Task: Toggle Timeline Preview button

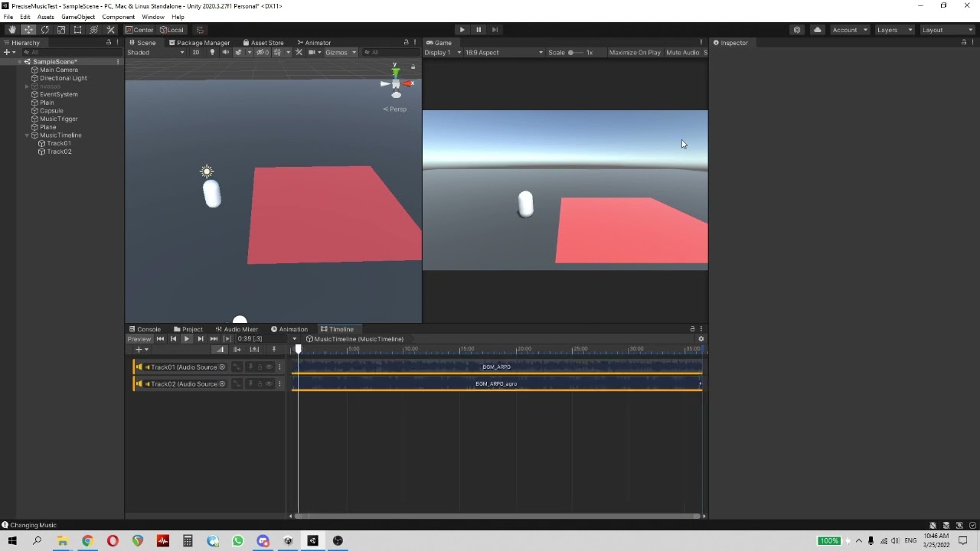Action: coord(139,339)
